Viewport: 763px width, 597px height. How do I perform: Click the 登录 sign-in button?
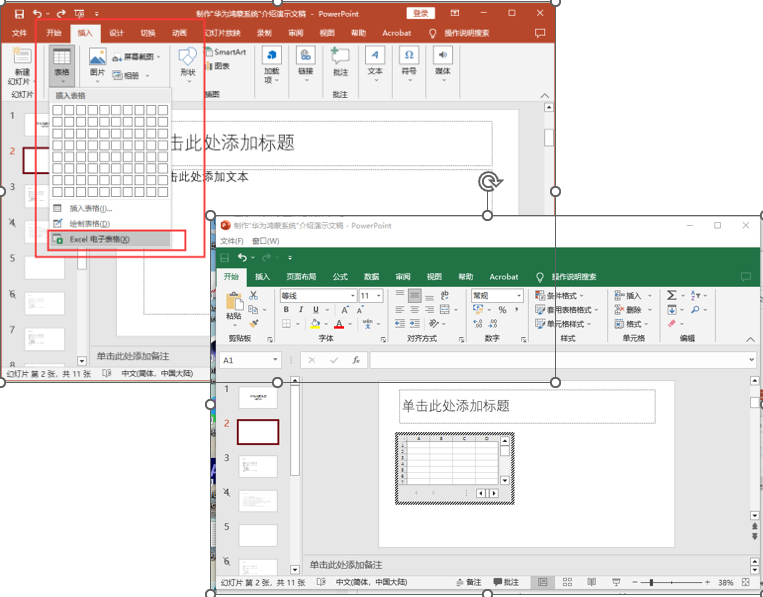tap(422, 13)
